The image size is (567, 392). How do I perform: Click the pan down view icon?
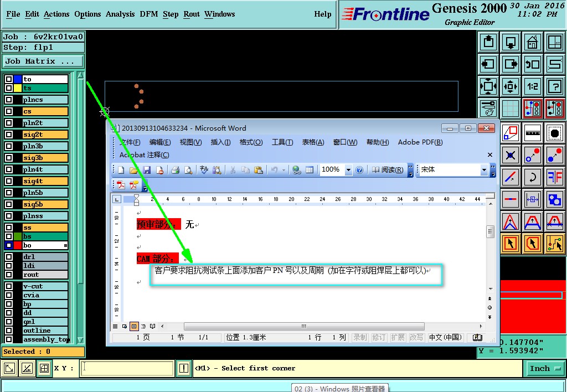(511, 42)
